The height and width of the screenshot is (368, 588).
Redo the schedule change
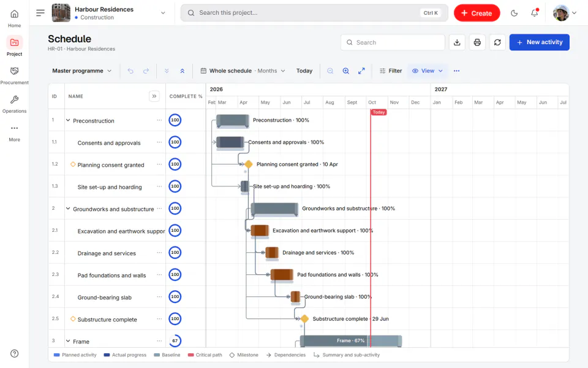click(146, 71)
